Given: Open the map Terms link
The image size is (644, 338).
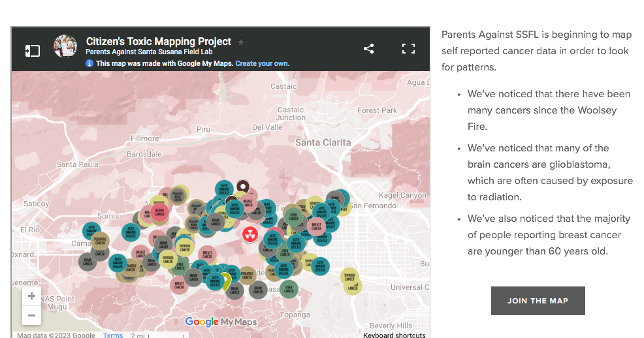Looking at the screenshot, I should 113,335.
